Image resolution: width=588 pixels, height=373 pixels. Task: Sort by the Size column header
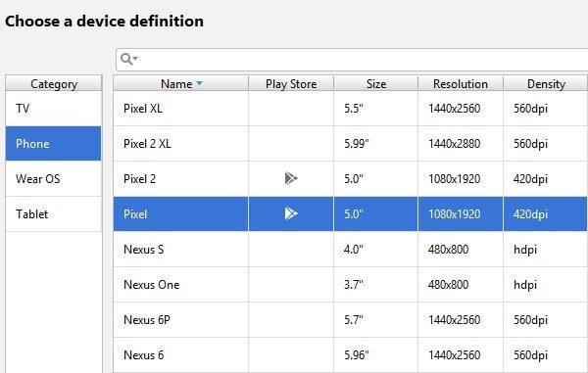375,83
